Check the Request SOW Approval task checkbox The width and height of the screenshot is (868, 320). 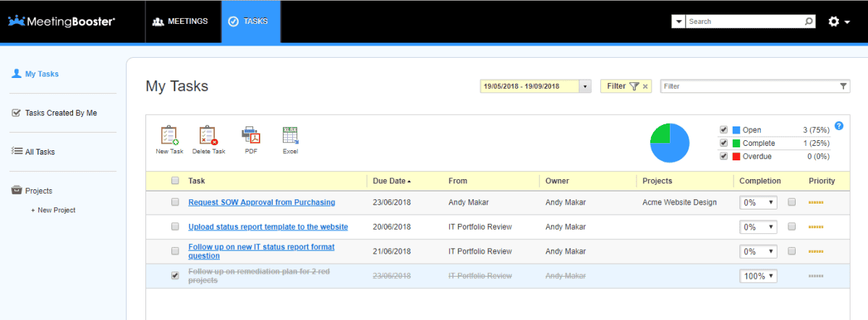175,202
